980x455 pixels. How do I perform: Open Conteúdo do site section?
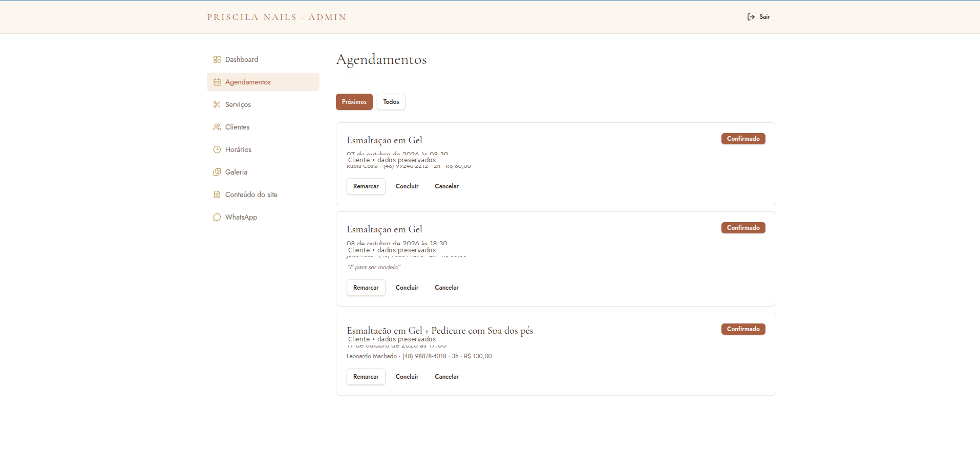[x=263, y=194]
